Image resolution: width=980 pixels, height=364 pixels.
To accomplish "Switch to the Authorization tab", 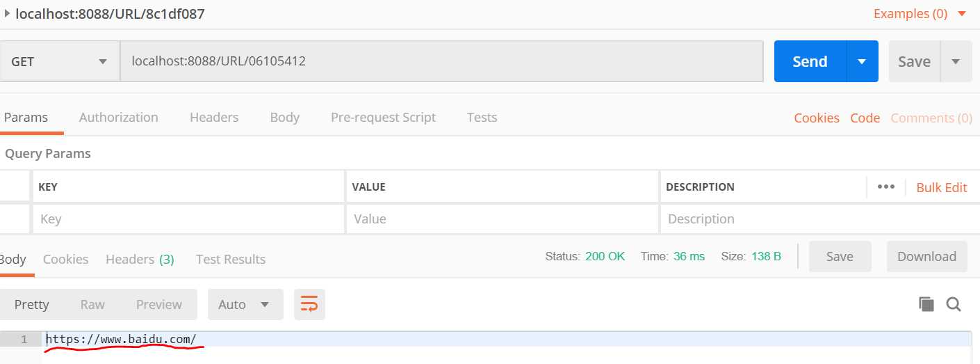I will (118, 117).
